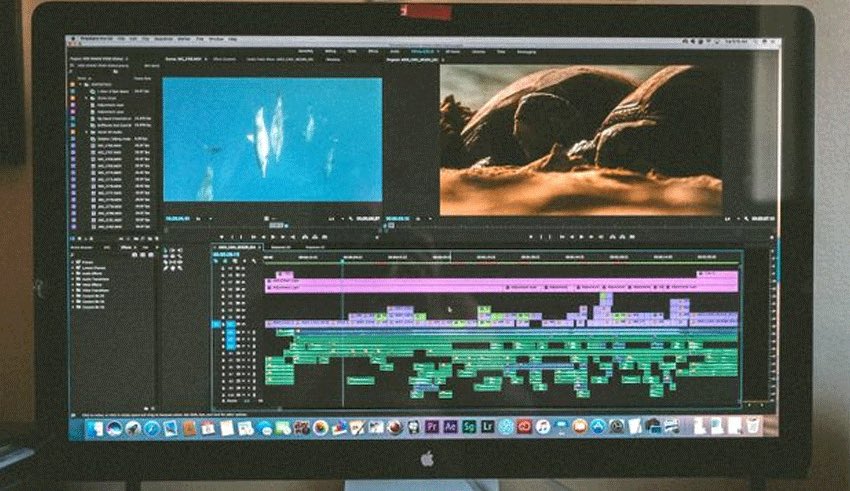The width and height of the screenshot is (850, 491).
Task: Play the clip in Source monitor
Action: coord(273,237)
